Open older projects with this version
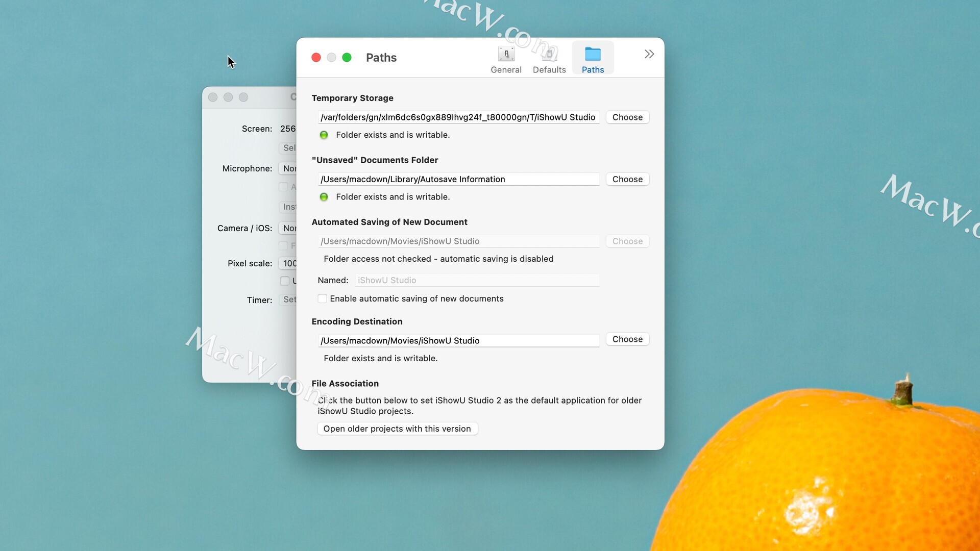Viewport: 980px width, 551px height. click(x=397, y=429)
